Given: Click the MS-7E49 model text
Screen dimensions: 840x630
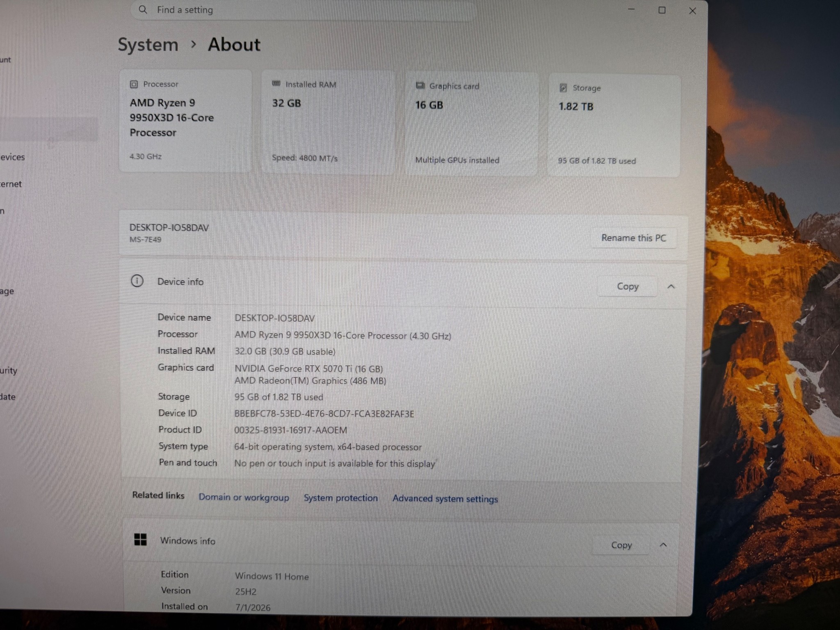Looking at the screenshot, I should tap(145, 240).
